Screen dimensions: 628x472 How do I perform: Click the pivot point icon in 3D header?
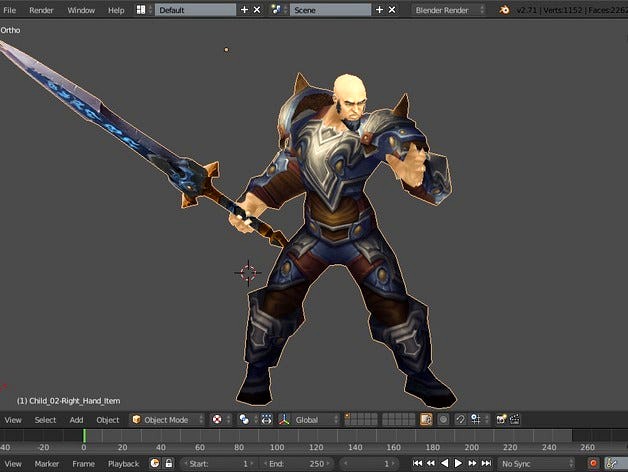point(245,420)
